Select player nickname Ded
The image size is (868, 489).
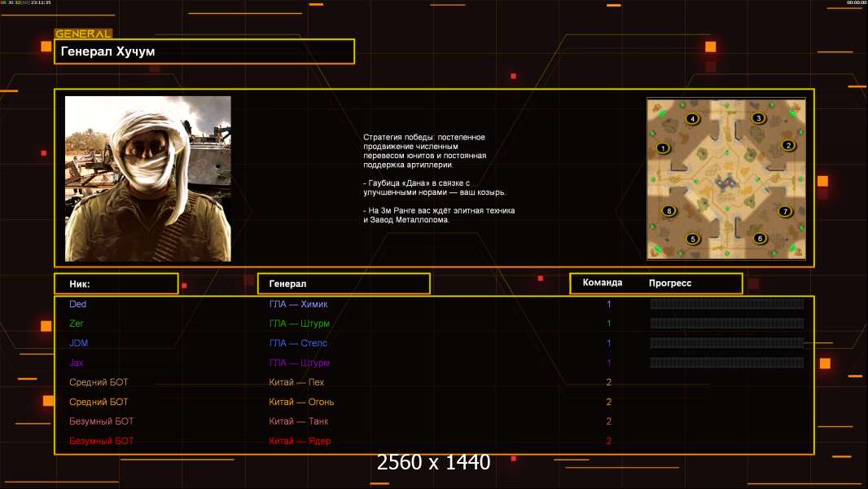coord(77,304)
